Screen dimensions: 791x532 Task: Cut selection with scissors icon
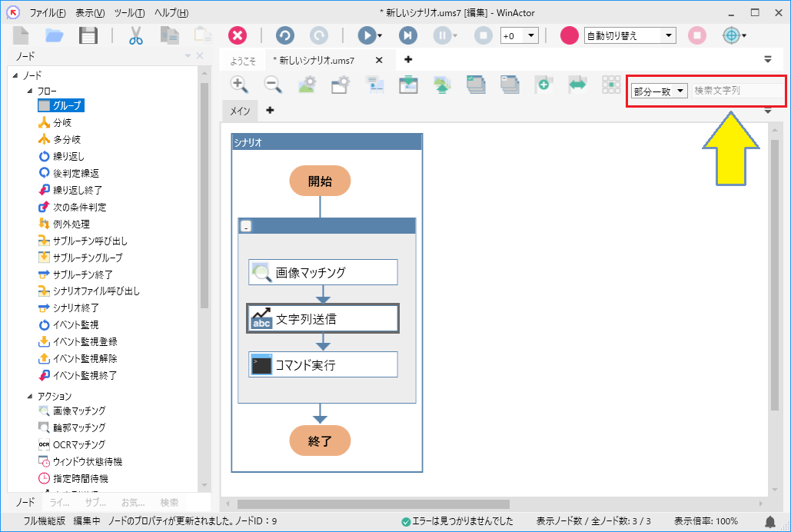pos(136,36)
